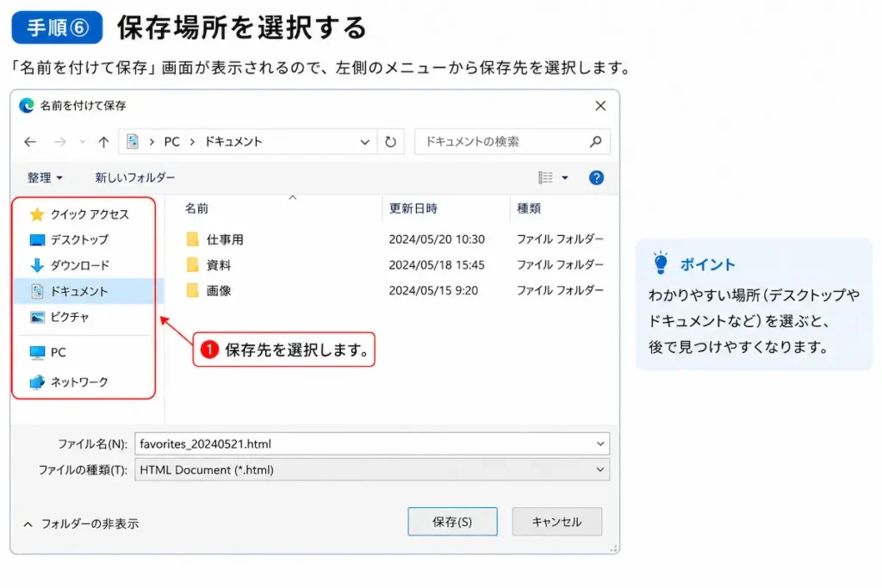Click date 2024/05/15 9:20
This screenshot has width=882, height=588.
coord(433,291)
